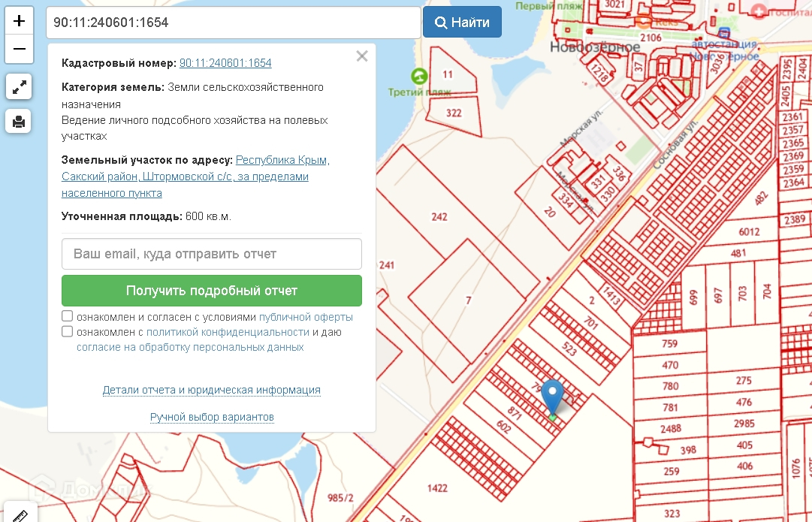Zoom out the map with minus button
Screen dimensions: 812x522
(20, 50)
